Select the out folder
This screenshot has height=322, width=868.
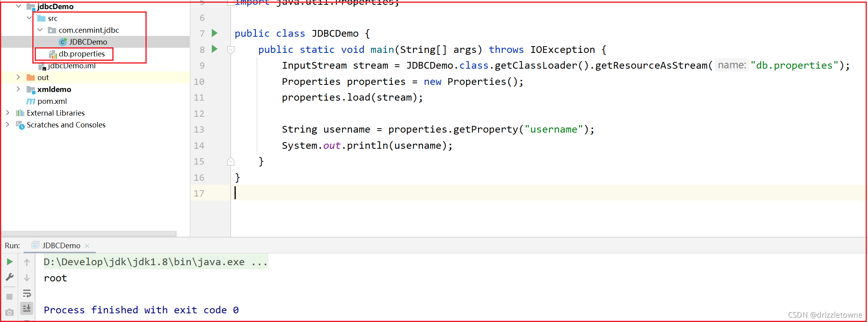coord(43,77)
